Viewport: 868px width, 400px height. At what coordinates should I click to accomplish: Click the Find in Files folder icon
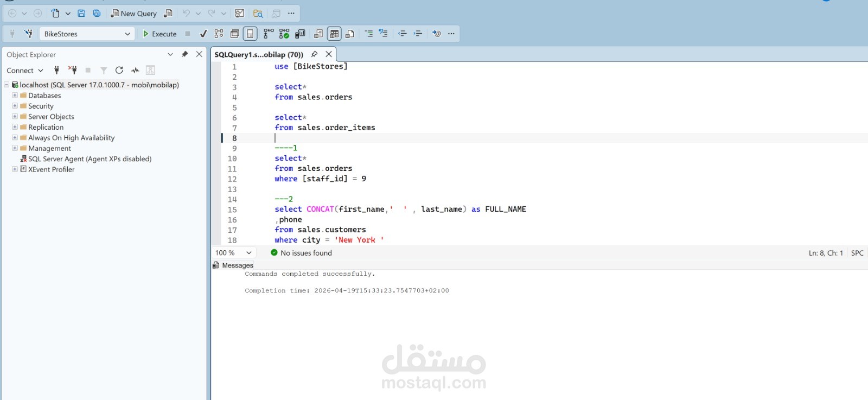[258, 13]
